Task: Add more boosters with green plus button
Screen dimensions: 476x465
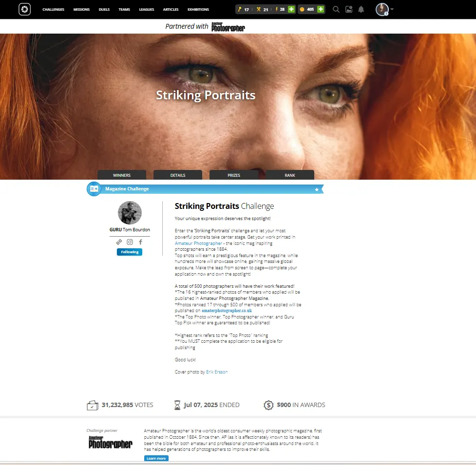Action: click(291, 9)
